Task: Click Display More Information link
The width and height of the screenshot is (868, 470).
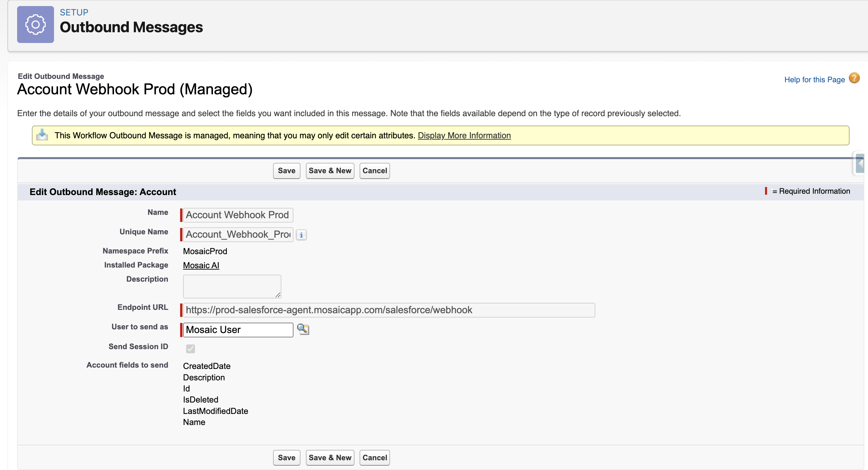Action: click(464, 136)
